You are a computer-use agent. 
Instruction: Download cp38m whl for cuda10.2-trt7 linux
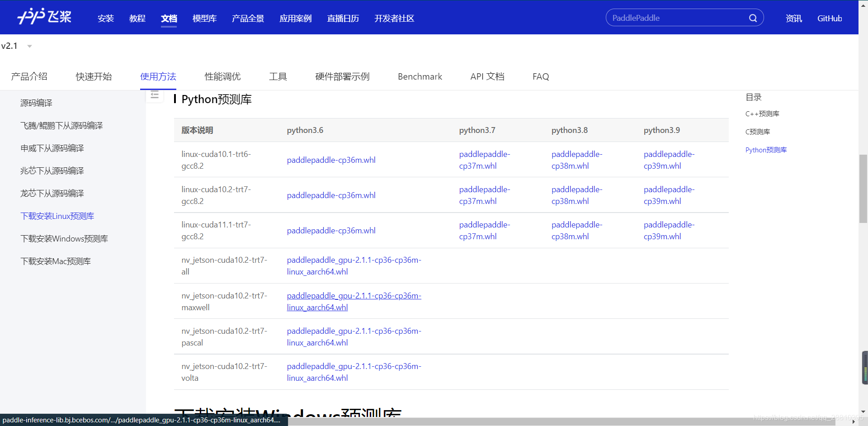pos(577,195)
